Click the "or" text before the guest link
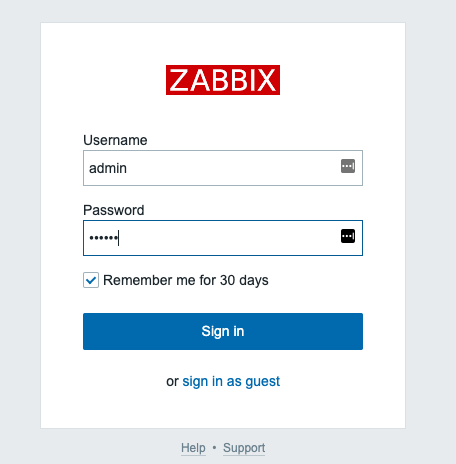456x464 pixels. (172, 381)
